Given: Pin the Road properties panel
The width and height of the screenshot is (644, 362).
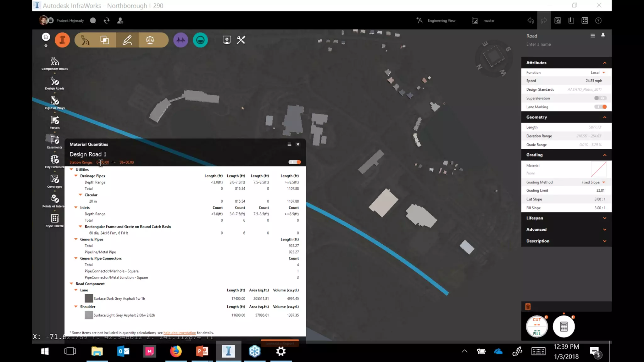Looking at the screenshot, I should tap(603, 35).
